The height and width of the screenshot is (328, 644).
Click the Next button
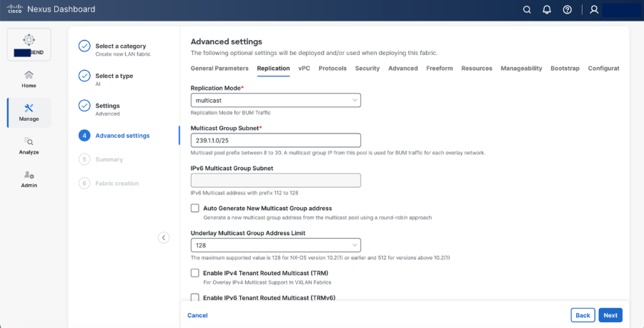click(610, 315)
